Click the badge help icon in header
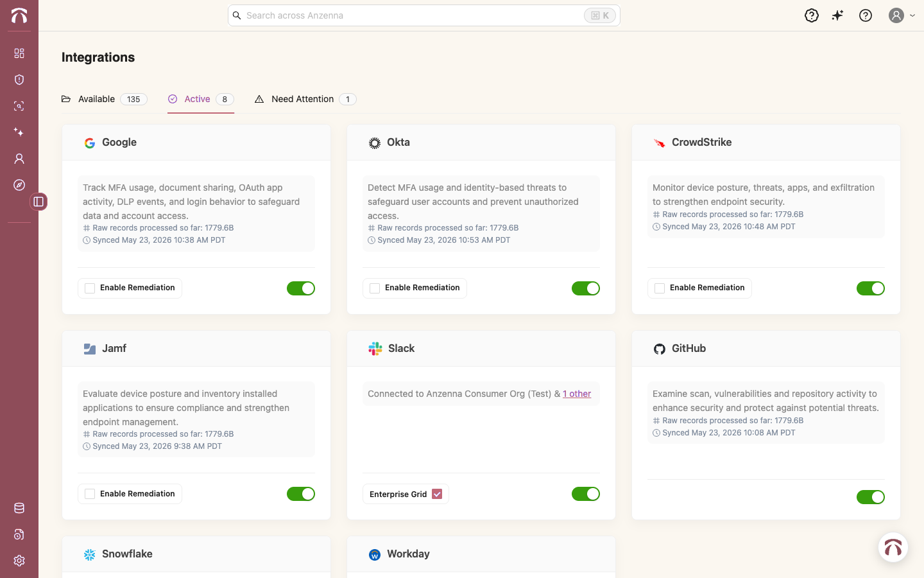 click(812, 15)
